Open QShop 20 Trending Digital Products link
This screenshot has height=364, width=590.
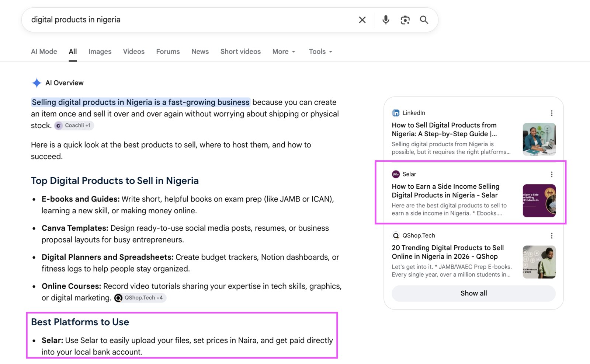coord(448,252)
